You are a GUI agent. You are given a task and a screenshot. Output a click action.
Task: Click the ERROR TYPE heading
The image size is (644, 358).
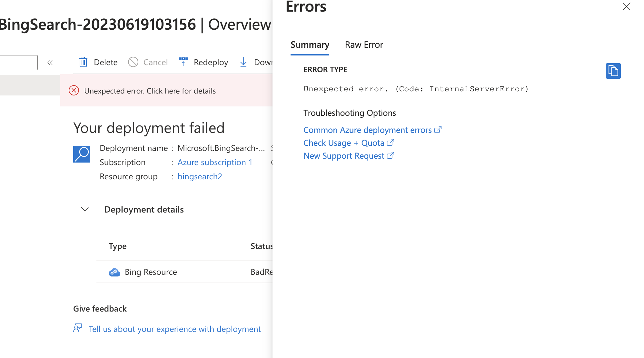coord(325,70)
